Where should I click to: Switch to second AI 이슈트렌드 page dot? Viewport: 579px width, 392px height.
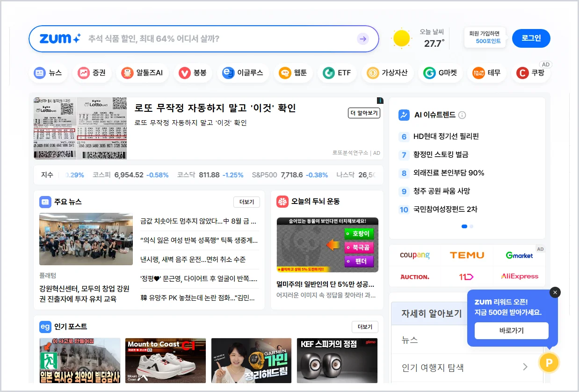point(471,226)
